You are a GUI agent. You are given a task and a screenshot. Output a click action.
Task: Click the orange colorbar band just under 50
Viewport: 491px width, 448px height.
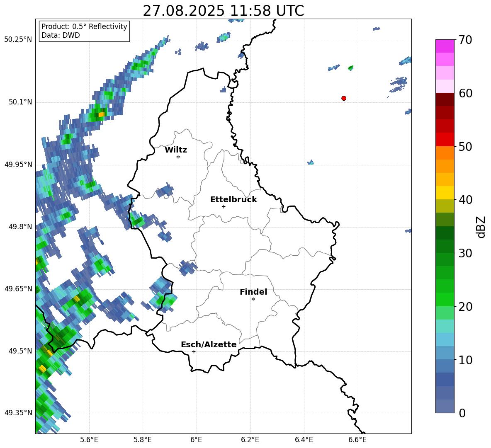pos(445,153)
